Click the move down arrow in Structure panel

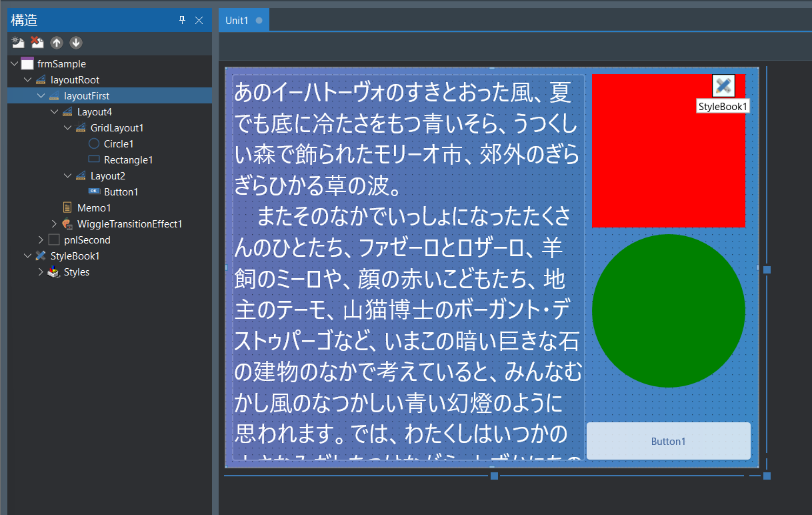pyautogui.click(x=75, y=42)
